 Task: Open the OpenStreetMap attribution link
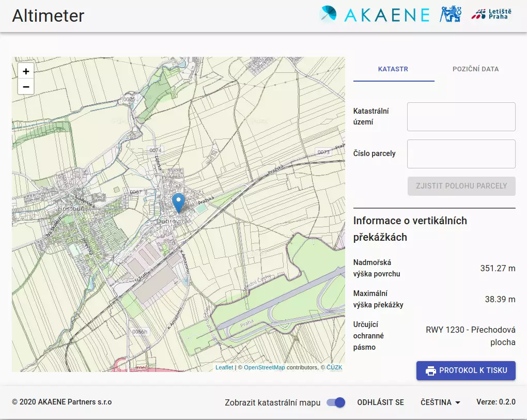pyautogui.click(x=264, y=367)
